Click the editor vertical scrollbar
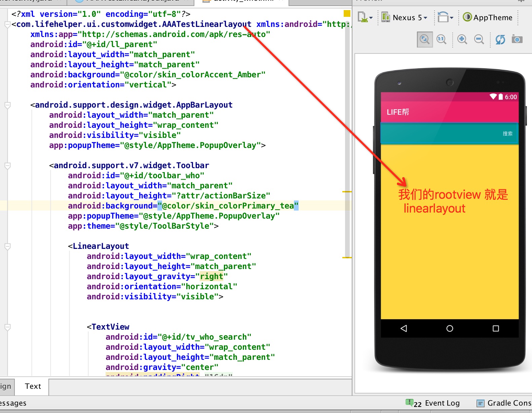 click(x=347, y=135)
